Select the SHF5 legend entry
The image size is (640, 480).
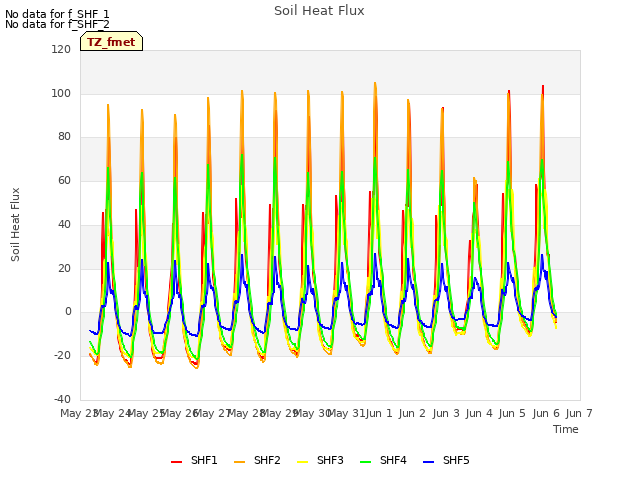pyautogui.click(x=446, y=460)
